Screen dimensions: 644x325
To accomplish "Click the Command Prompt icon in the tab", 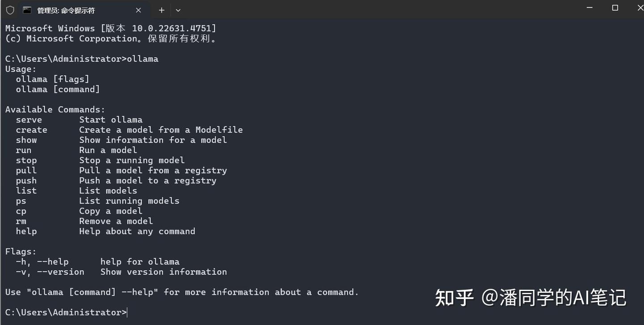I will (x=27, y=10).
